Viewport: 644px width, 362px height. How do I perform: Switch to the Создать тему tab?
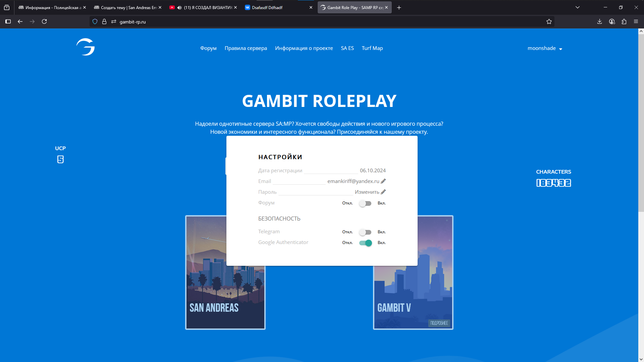tap(127, 7)
